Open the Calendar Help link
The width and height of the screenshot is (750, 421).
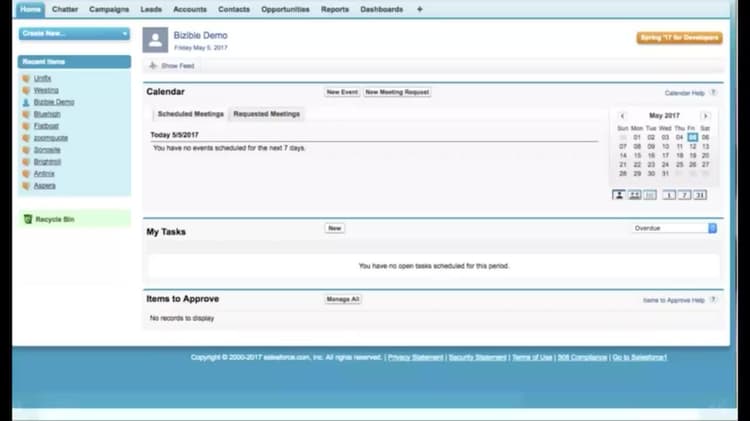click(684, 93)
